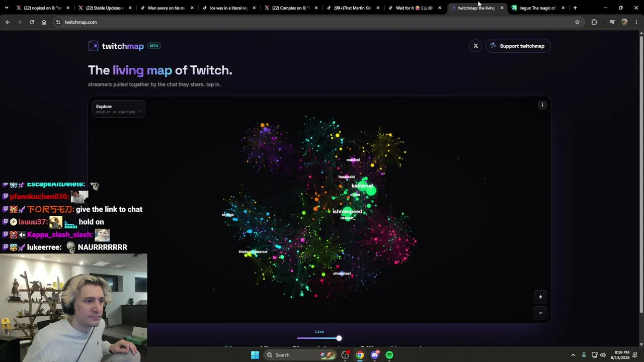Bookmark this page with the star

tap(577, 22)
